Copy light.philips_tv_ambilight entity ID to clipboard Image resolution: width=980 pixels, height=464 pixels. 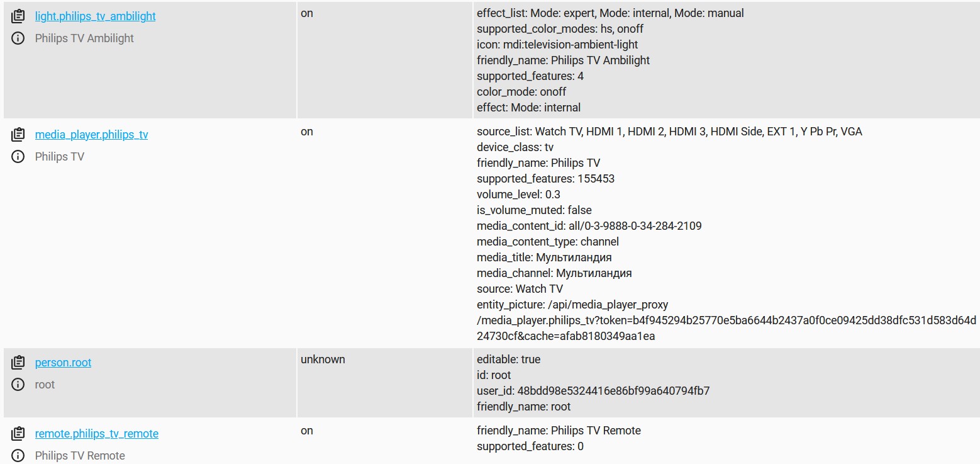point(18,15)
